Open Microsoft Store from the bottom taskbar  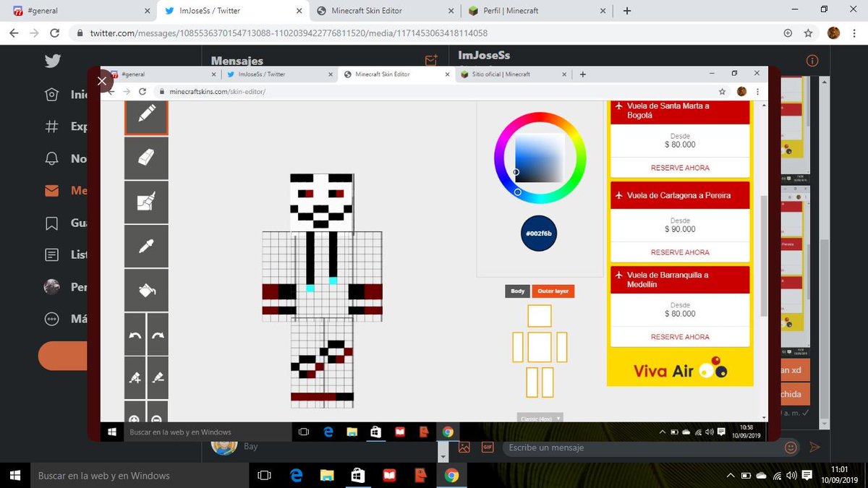coord(358,476)
